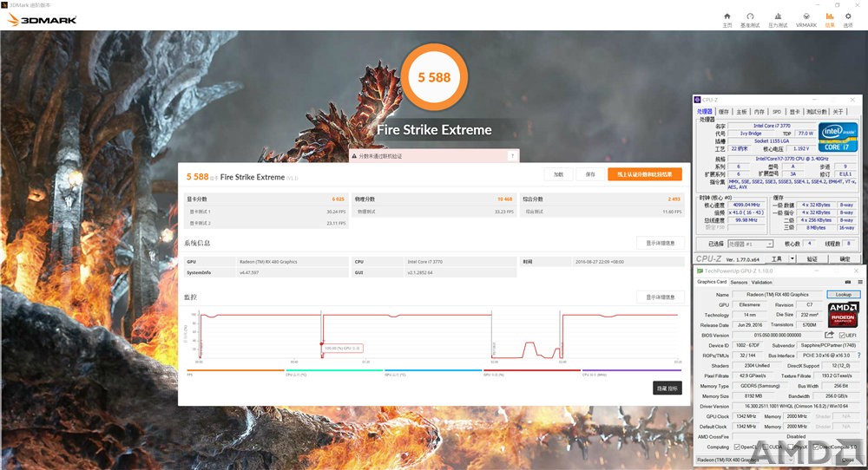
Task: Click the Validate button in CPU-Z
Action: [x=812, y=258]
